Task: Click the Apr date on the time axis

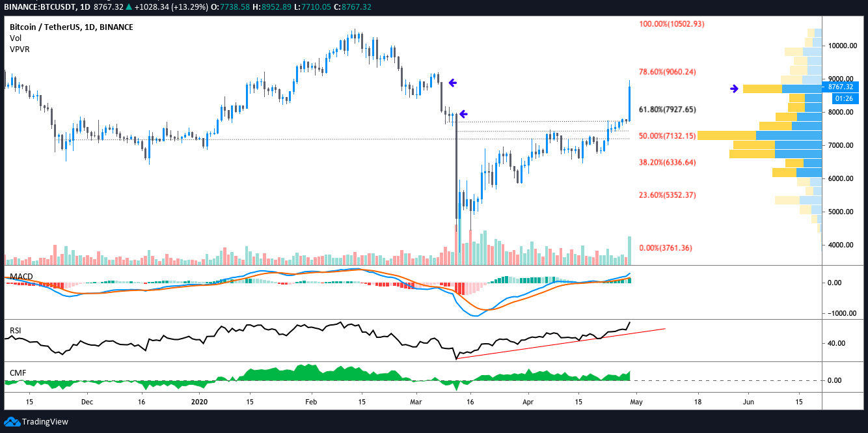Action: pyautogui.click(x=527, y=402)
